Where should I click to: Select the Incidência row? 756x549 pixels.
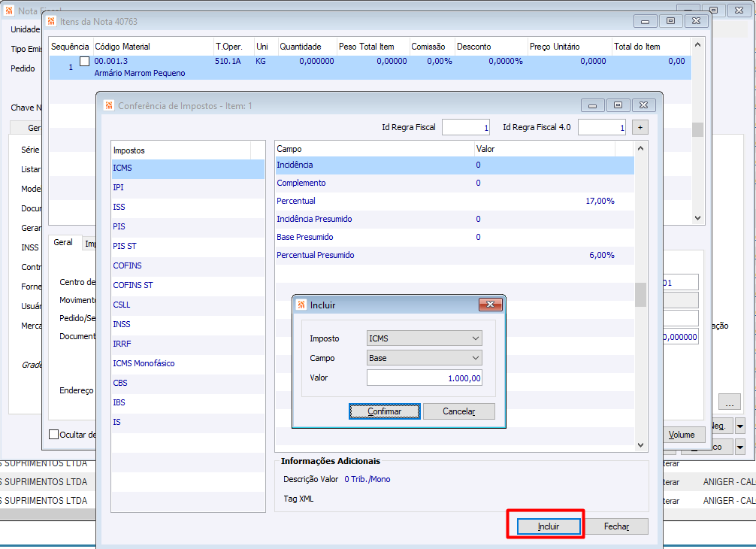click(455, 165)
